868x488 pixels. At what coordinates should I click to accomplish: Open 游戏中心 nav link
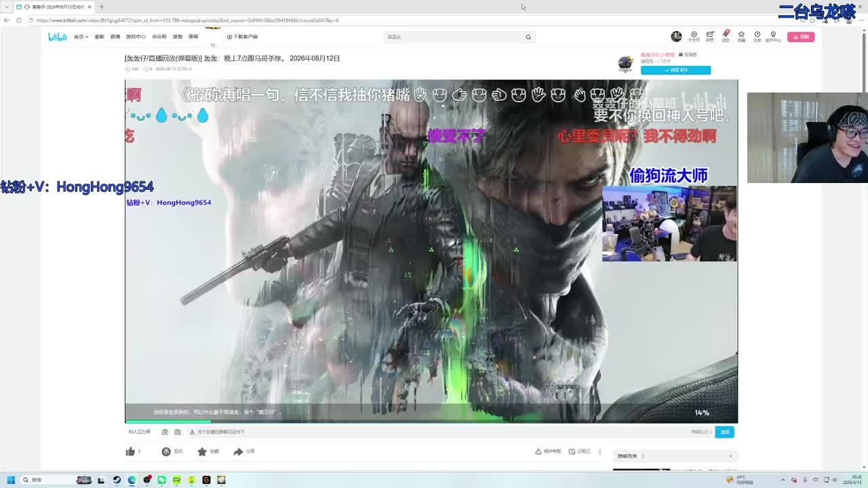click(x=136, y=37)
